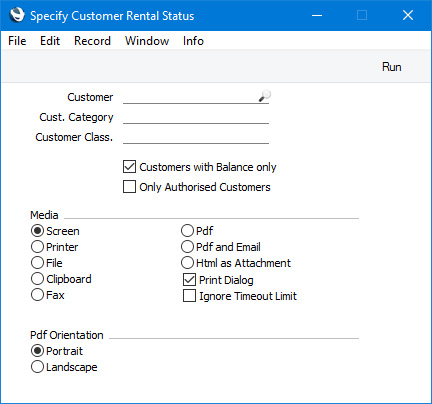
Task: Minimize the Specify Customer Rental Status window
Action: pyautogui.click(x=317, y=15)
